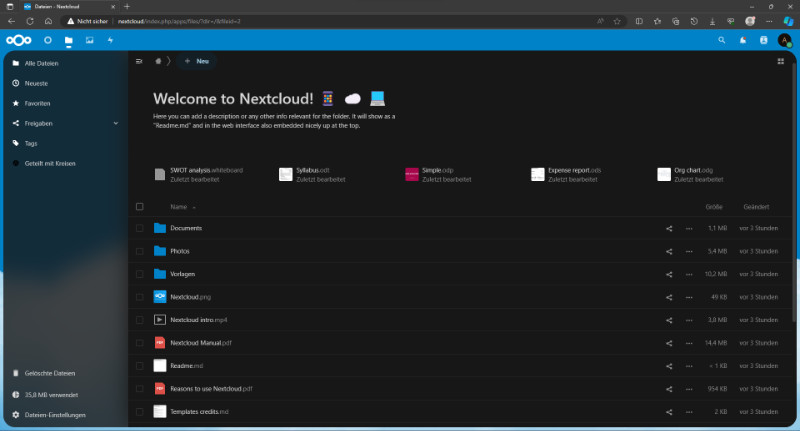Sort by Geändert column header
The height and width of the screenshot is (431, 800).
756,207
